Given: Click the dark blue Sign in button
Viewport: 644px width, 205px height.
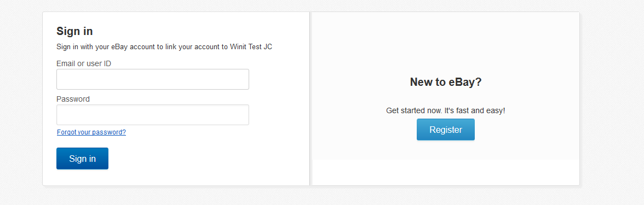Looking at the screenshot, I should 82,159.
